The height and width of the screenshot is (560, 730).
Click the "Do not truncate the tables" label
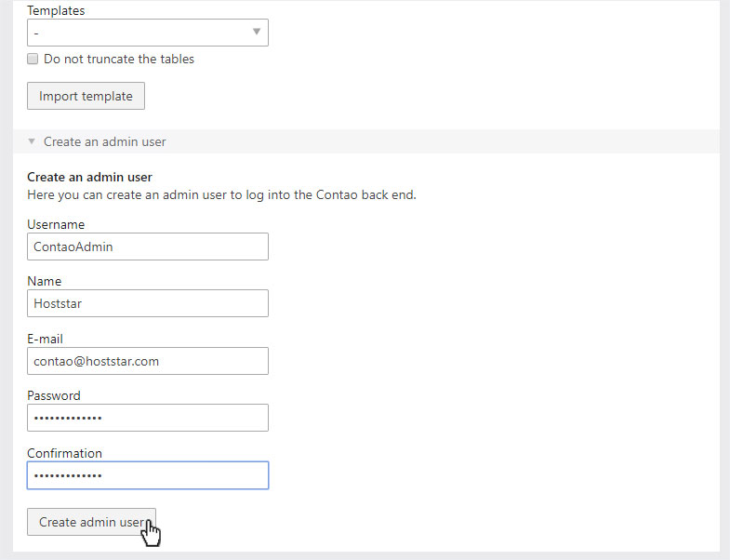point(119,60)
